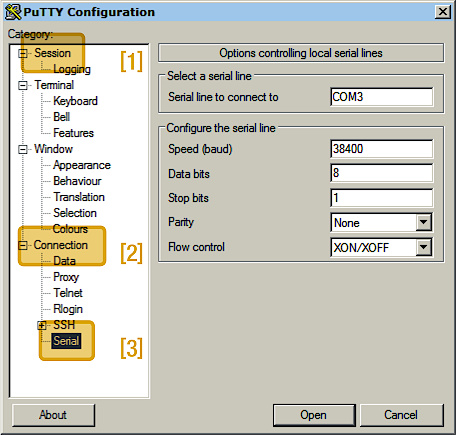Screen dimensions: 456x435
Task: Click the Parity None combo box
Action: (x=382, y=222)
